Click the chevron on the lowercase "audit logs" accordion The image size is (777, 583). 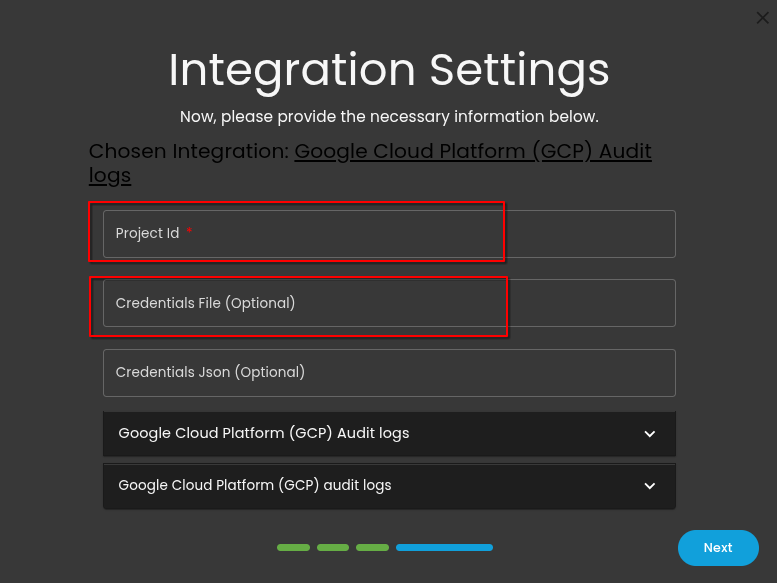650,486
